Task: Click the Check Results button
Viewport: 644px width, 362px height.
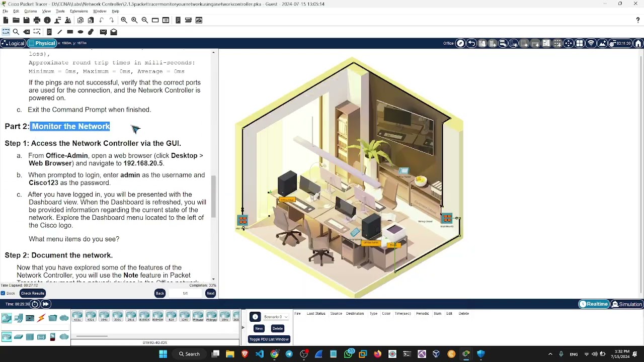Action: (x=33, y=293)
